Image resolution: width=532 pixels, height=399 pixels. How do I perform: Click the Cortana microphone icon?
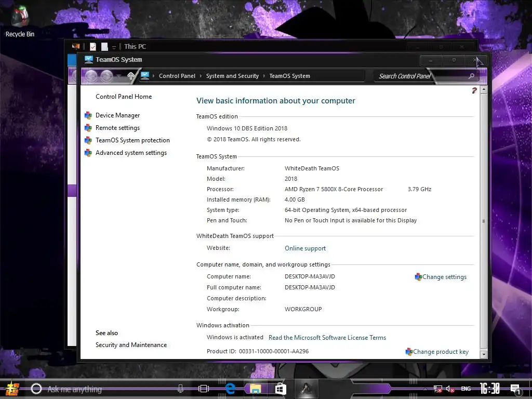180,389
